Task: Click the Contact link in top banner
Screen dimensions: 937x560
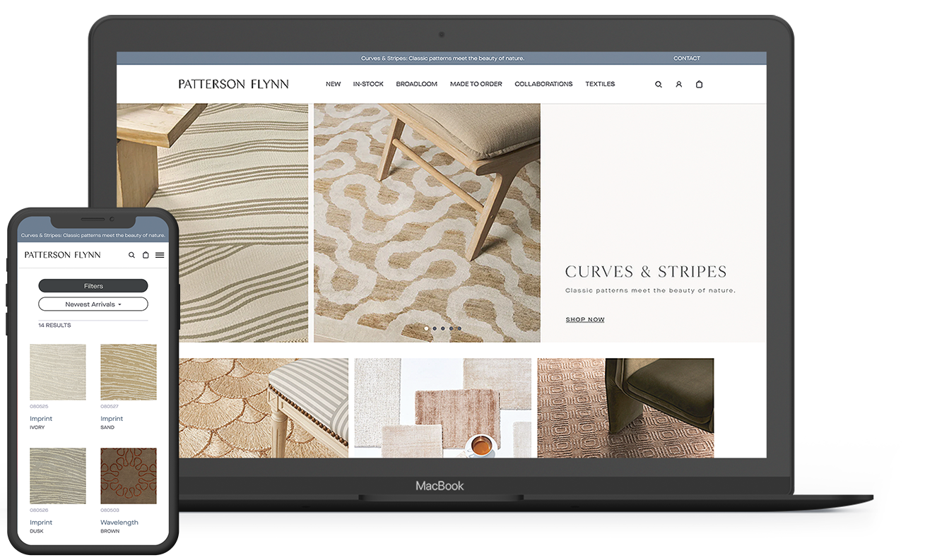Action: click(x=686, y=59)
